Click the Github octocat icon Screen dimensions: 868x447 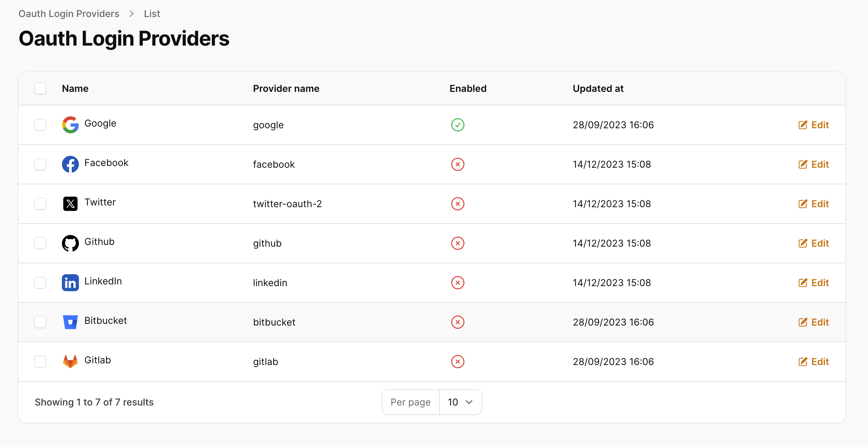click(x=70, y=243)
